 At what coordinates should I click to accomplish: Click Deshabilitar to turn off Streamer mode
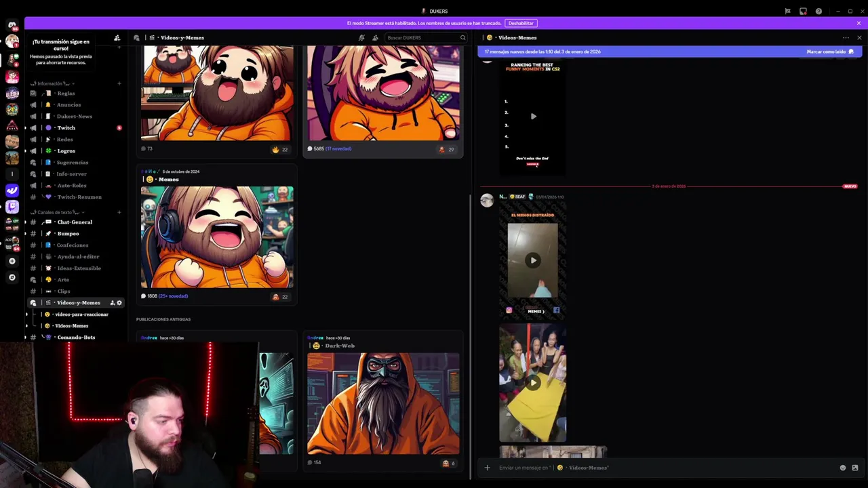[x=521, y=23]
